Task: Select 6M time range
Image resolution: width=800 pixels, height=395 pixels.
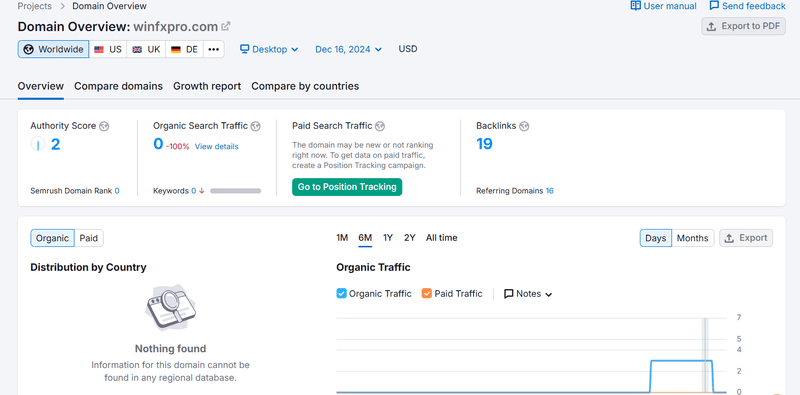Action: point(365,238)
